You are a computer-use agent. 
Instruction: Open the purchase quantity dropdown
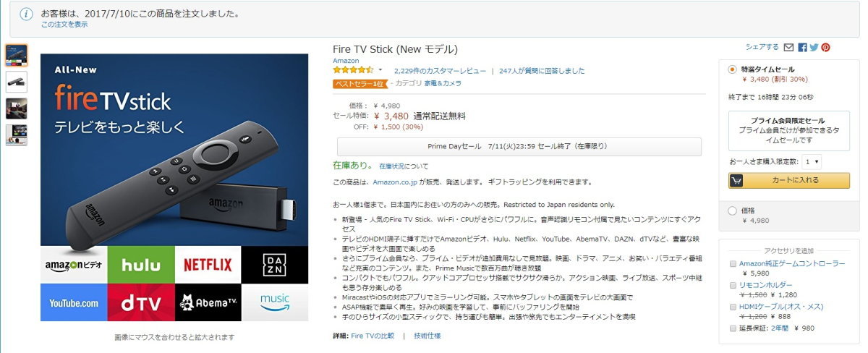812,162
